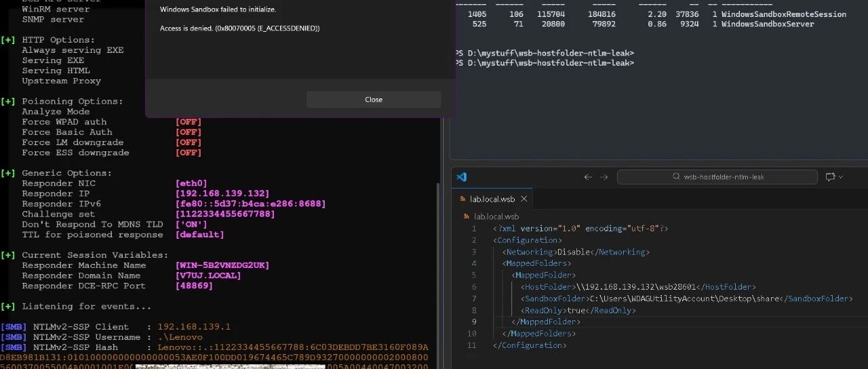Click the opening MappedFolders tag on line 4
The width and height of the screenshot is (868, 369).
537,263
